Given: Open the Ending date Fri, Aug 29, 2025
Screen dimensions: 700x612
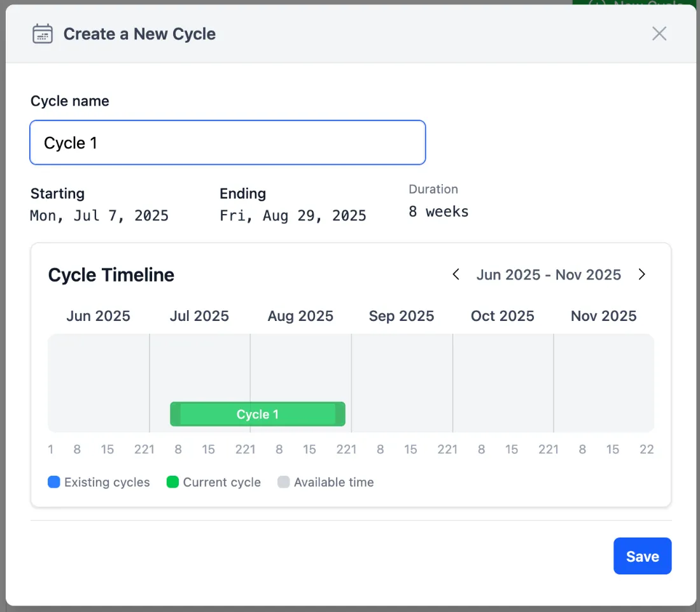Looking at the screenshot, I should coord(293,216).
